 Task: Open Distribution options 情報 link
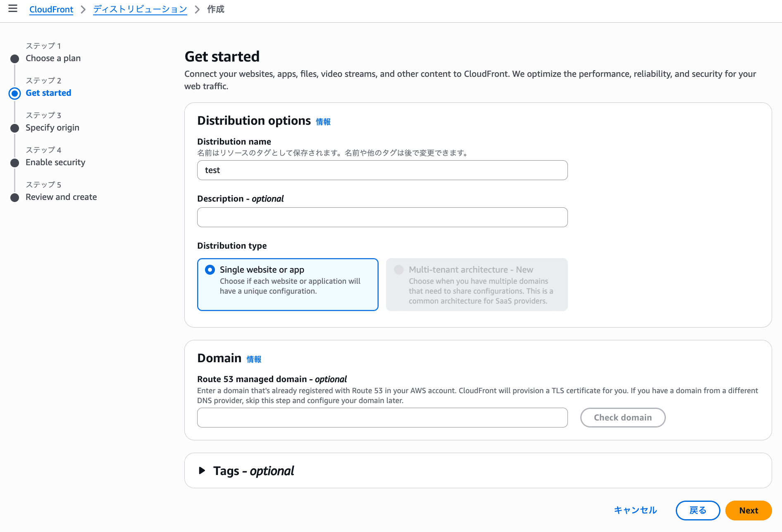pyautogui.click(x=323, y=122)
